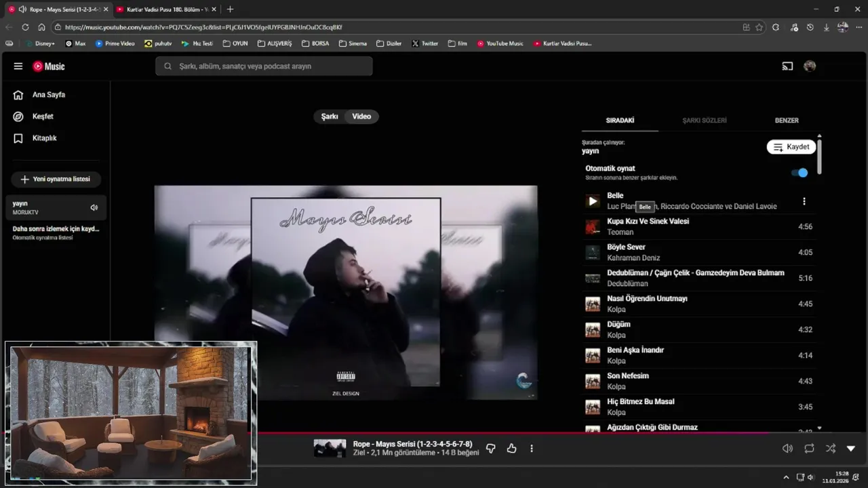The image size is (868, 488).
Task: Switch to the Kurtlar Vadisi Pusu browser tab
Action: pyautogui.click(x=166, y=9)
